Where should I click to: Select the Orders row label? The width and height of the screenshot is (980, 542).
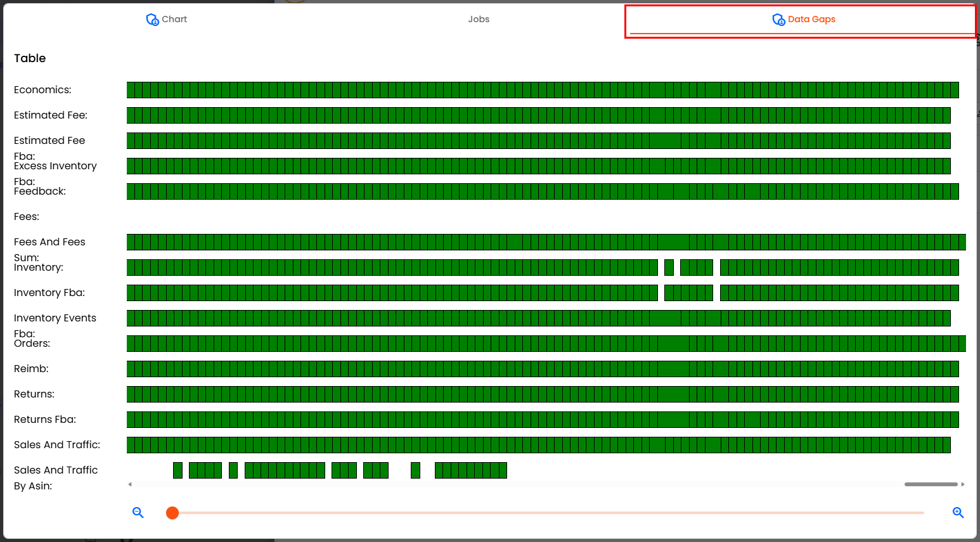click(x=32, y=344)
